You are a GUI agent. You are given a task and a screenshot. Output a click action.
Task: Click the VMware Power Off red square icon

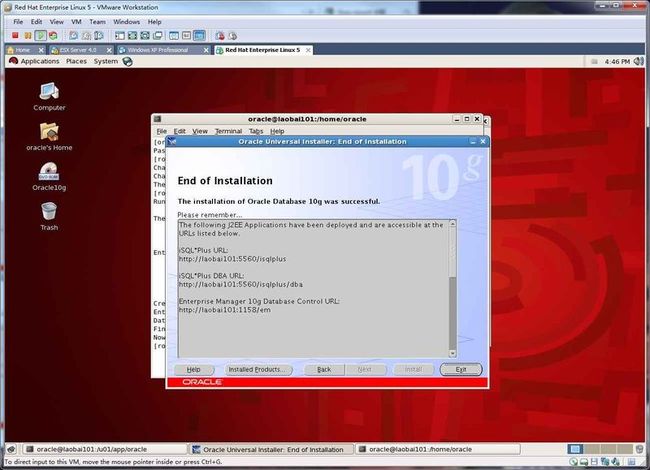[x=15, y=36]
